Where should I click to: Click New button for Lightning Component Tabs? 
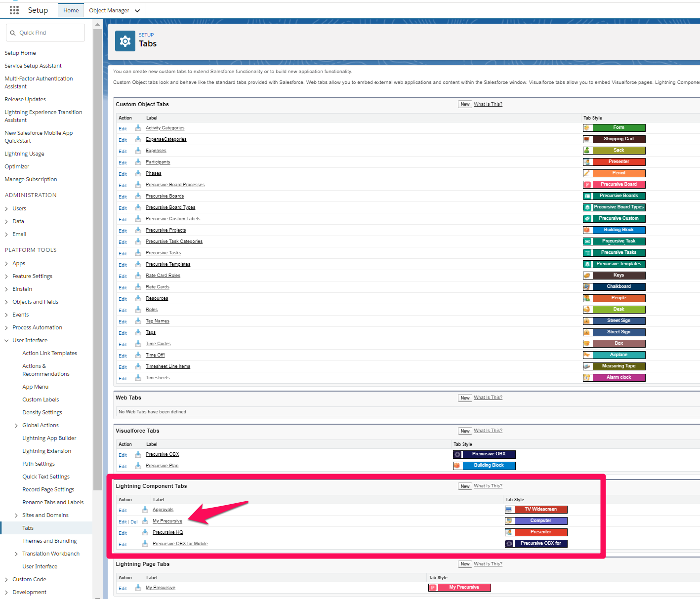[x=465, y=486]
